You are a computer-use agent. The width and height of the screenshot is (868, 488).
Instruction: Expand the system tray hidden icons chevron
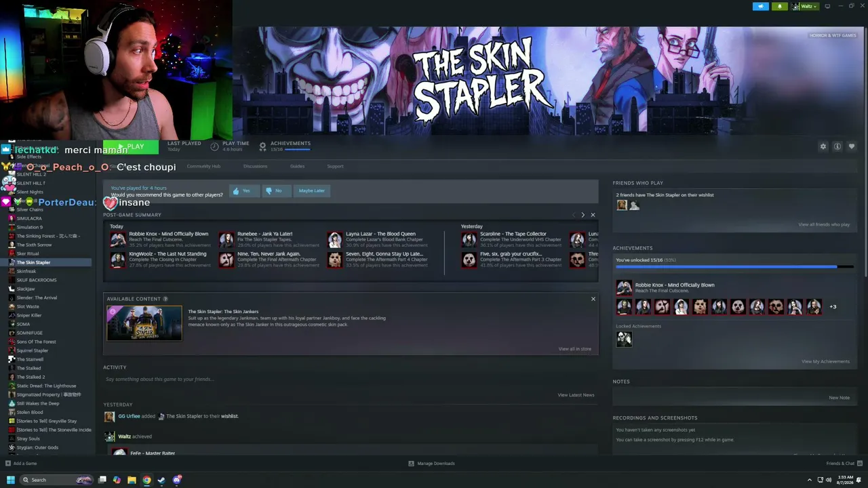coord(809,480)
